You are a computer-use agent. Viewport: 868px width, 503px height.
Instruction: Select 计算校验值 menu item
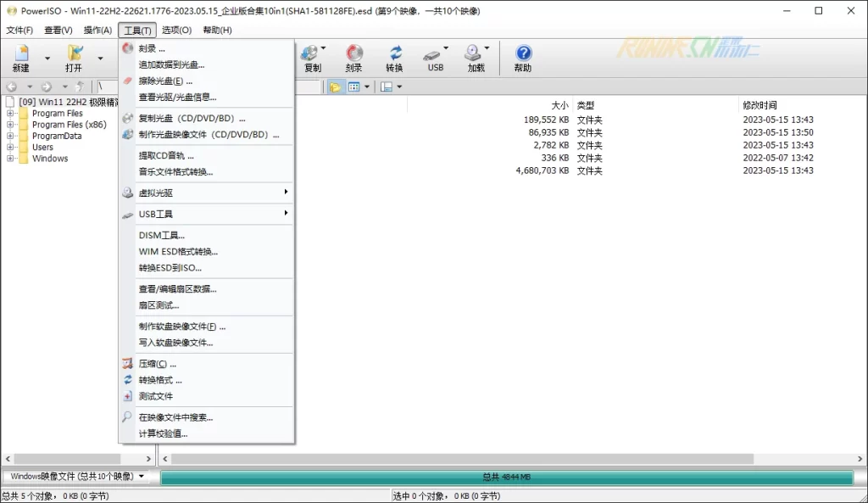(x=163, y=433)
